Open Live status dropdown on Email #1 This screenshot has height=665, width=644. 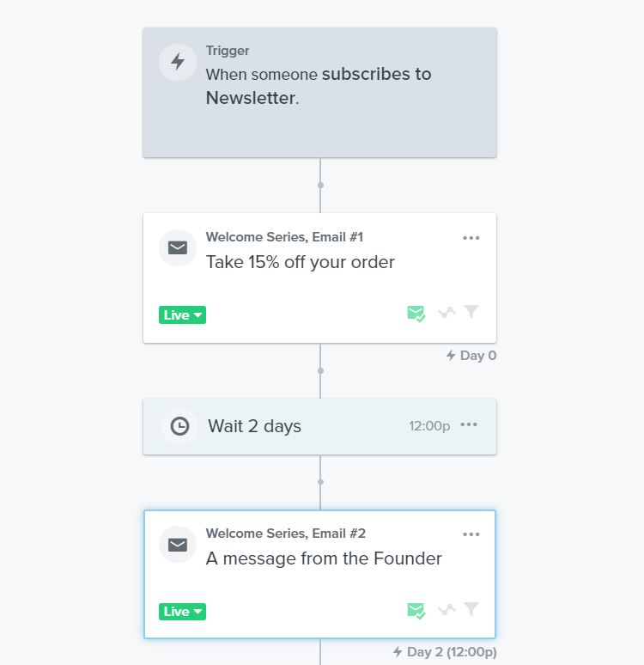coord(182,314)
